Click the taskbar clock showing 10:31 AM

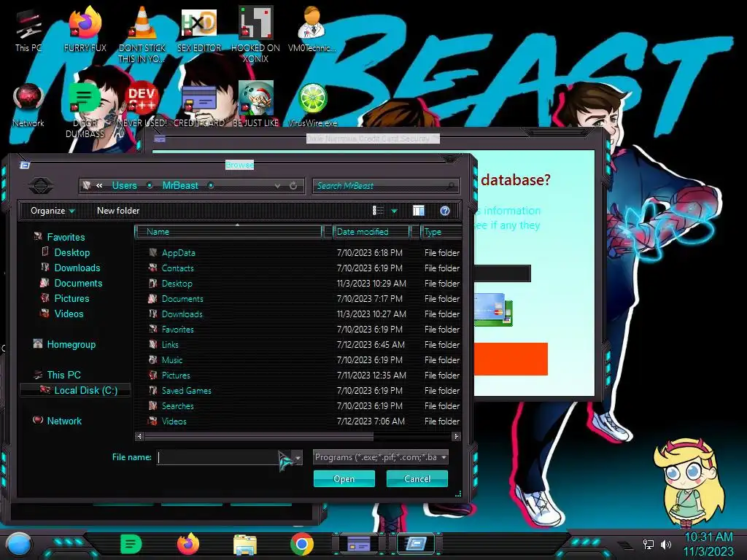pyautogui.click(x=708, y=537)
